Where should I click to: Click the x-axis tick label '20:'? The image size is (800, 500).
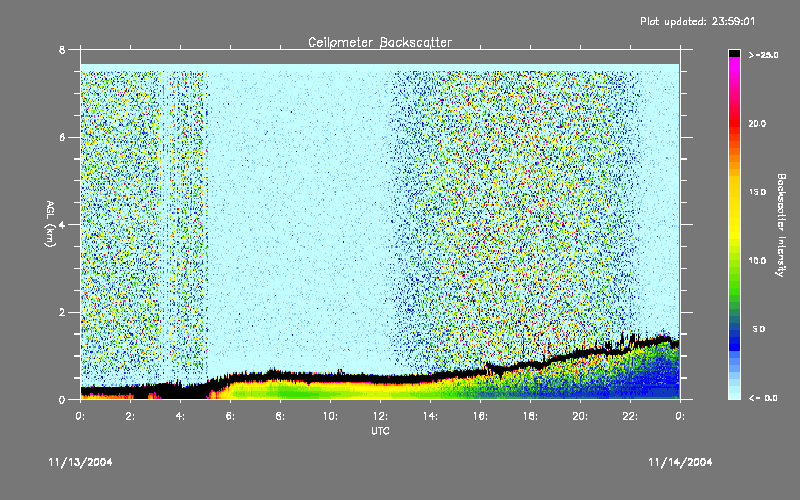coord(580,416)
